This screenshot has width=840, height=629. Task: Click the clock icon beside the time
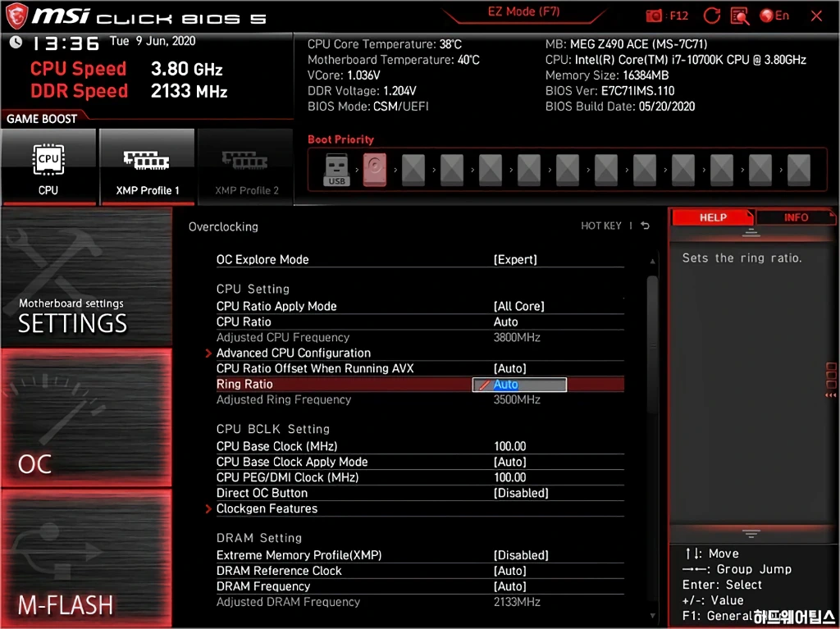16,42
